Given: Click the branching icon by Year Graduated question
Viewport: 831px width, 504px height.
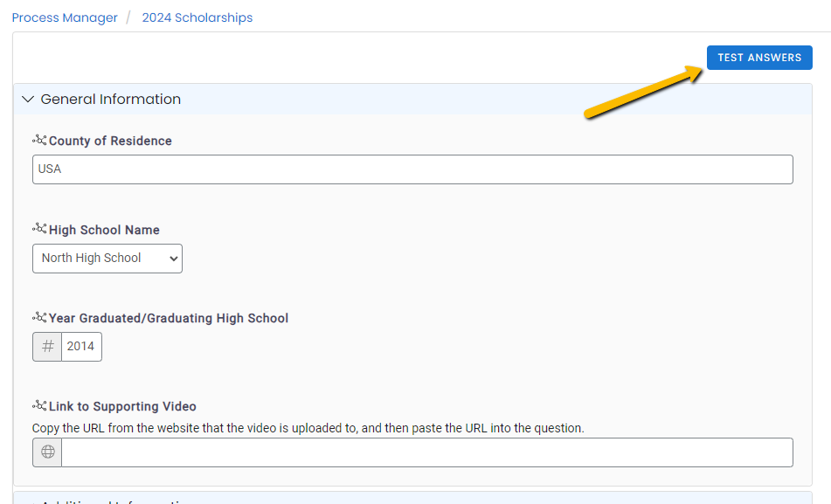Looking at the screenshot, I should tap(39, 317).
